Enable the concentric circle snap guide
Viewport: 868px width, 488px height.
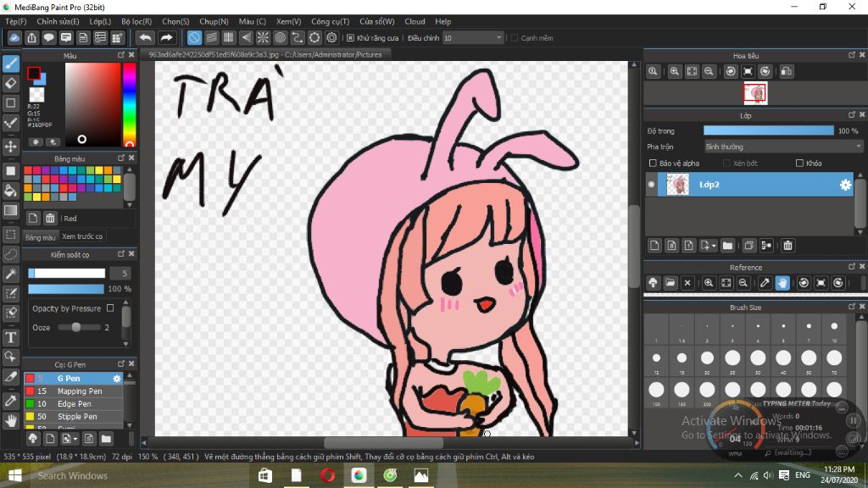(280, 37)
